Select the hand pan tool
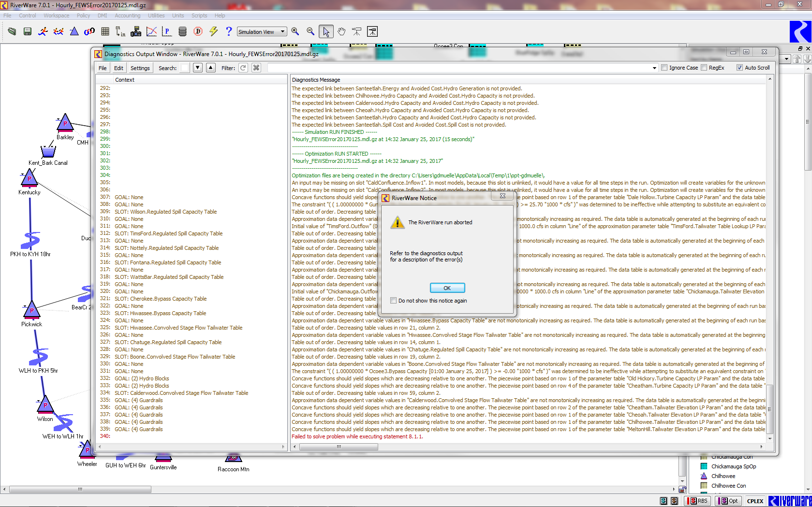Screen dimensions: 812x507 pyautogui.click(x=341, y=31)
